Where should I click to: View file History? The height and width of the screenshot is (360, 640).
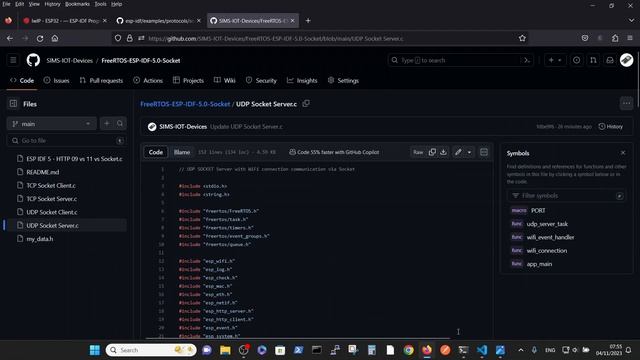point(611,127)
